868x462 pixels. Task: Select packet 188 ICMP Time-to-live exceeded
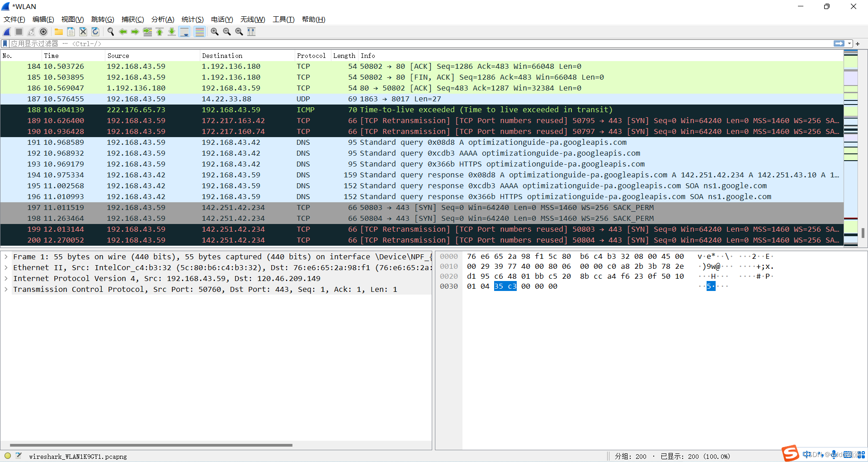pos(422,110)
